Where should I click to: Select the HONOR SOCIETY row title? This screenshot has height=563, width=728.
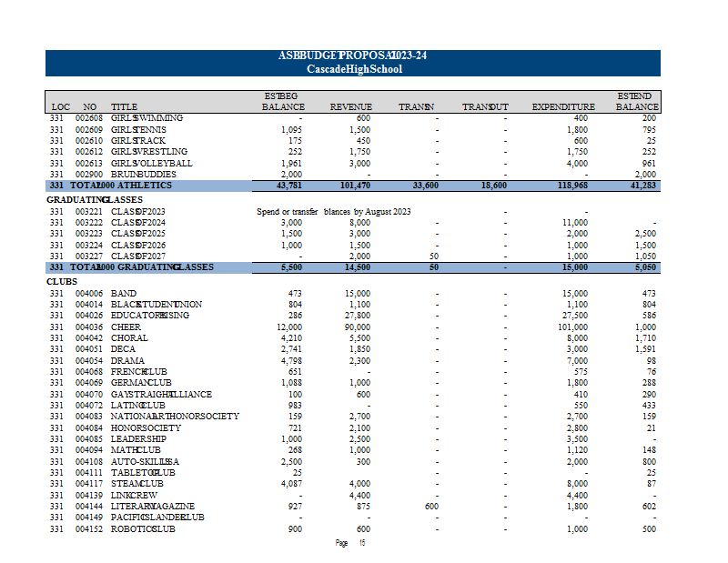tap(146, 428)
